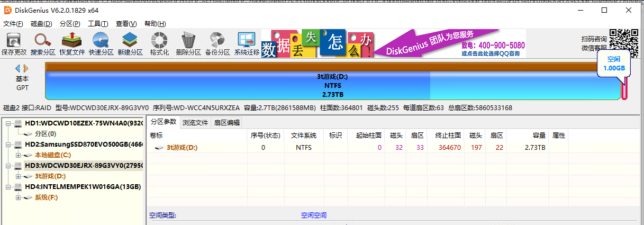Select 本地磁盘(C:) in disk tree
644x225 pixels.
52,155
